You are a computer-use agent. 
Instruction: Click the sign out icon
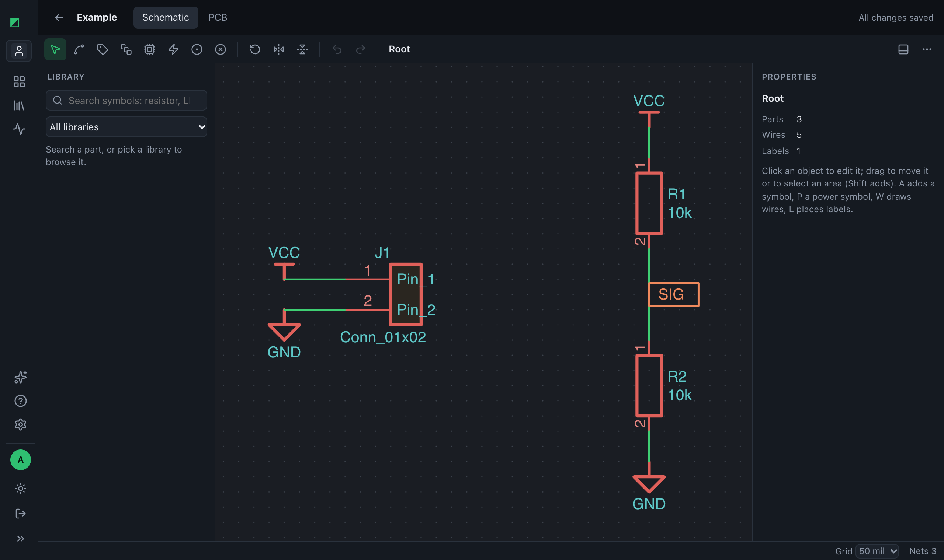(20, 514)
